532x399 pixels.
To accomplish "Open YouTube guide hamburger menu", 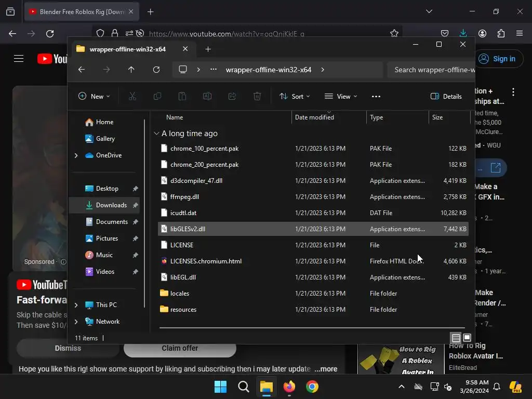I will (19, 59).
